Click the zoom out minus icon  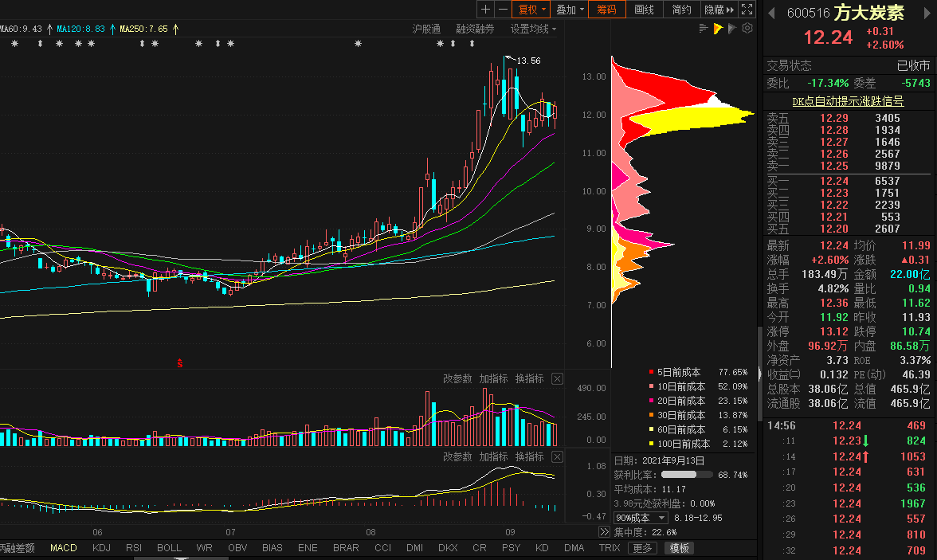503,10
